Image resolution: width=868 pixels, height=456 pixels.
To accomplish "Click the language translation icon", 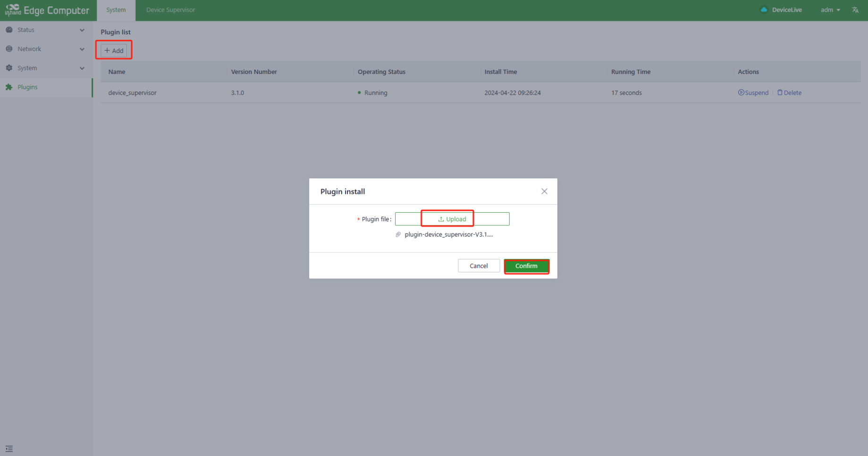I will point(855,10).
